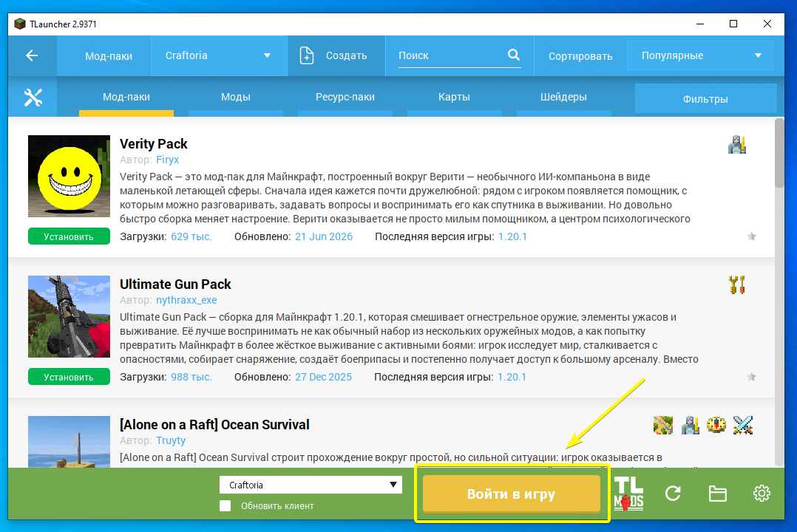Favorite Verity Pack with its star
Viewport: 797px width, 532px height.
click(x=751, y=236)
